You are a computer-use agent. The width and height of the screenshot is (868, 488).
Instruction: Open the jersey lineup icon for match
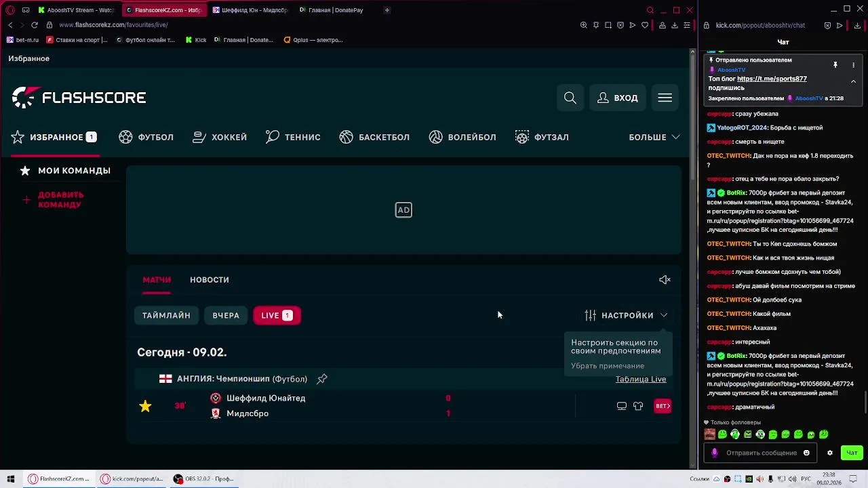coord(638,406)
